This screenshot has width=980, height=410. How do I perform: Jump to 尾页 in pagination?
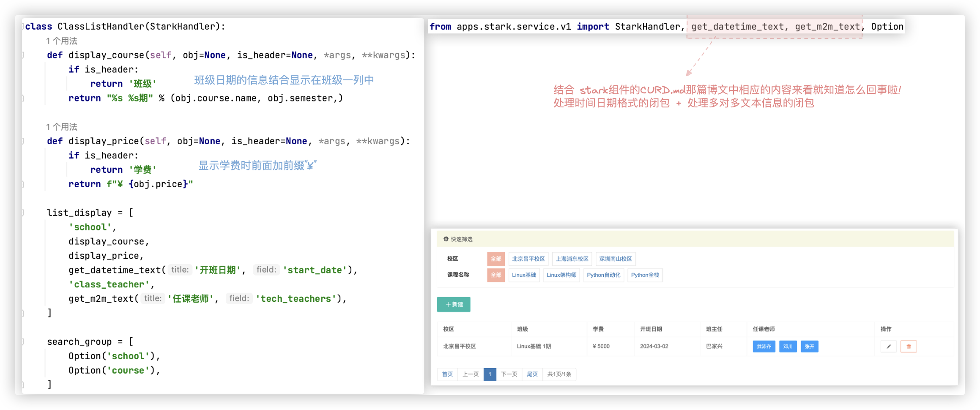[x=532, y=374]
